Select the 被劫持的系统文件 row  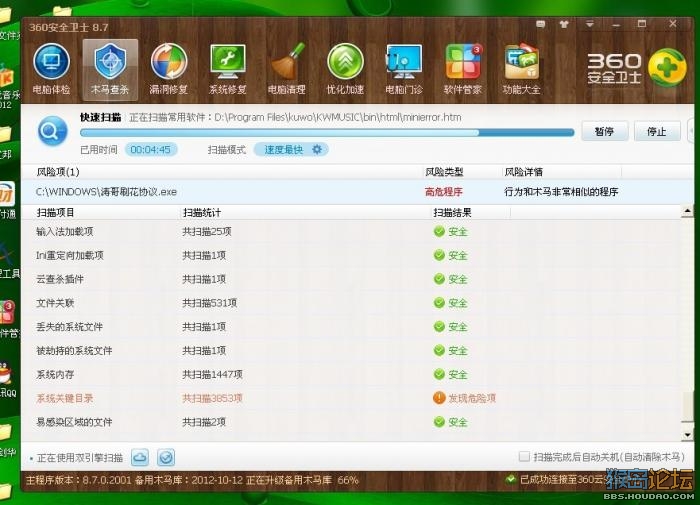pos(351,351)
